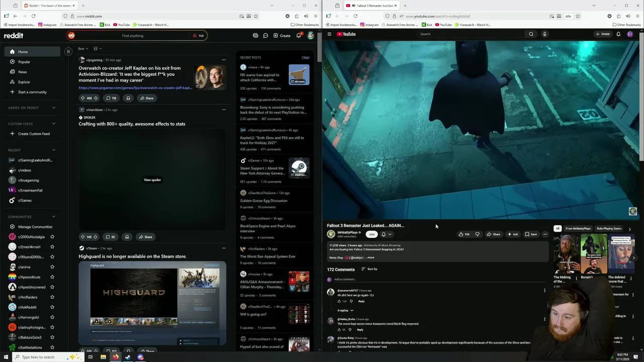Toggle favorite star for r/Aexrollbots
Viewport: 644px width, 362px height.
(x=52, y=277)
